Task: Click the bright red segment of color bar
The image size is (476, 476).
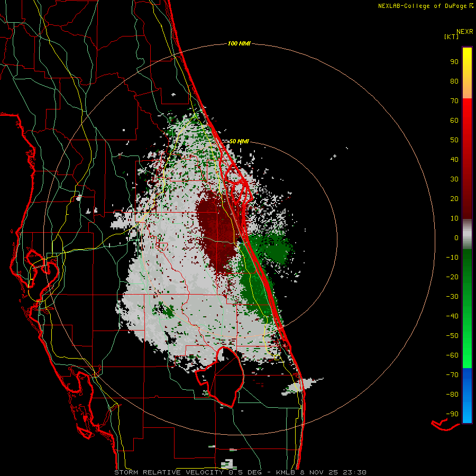Action: click(467, 122)
